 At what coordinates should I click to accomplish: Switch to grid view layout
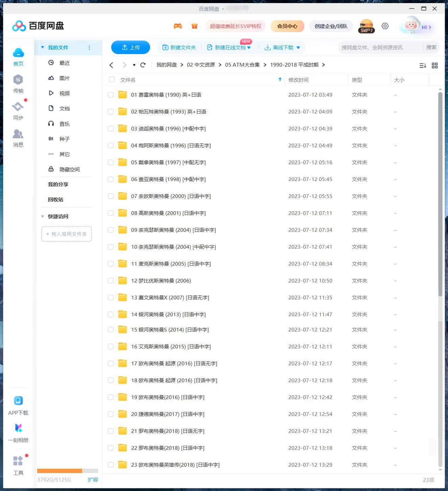click(435, 65)
